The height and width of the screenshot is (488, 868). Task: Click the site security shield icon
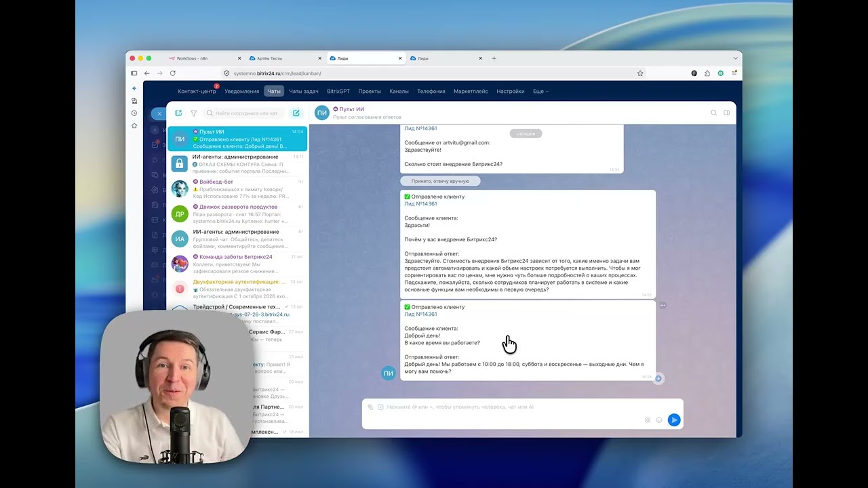[227, 73]
